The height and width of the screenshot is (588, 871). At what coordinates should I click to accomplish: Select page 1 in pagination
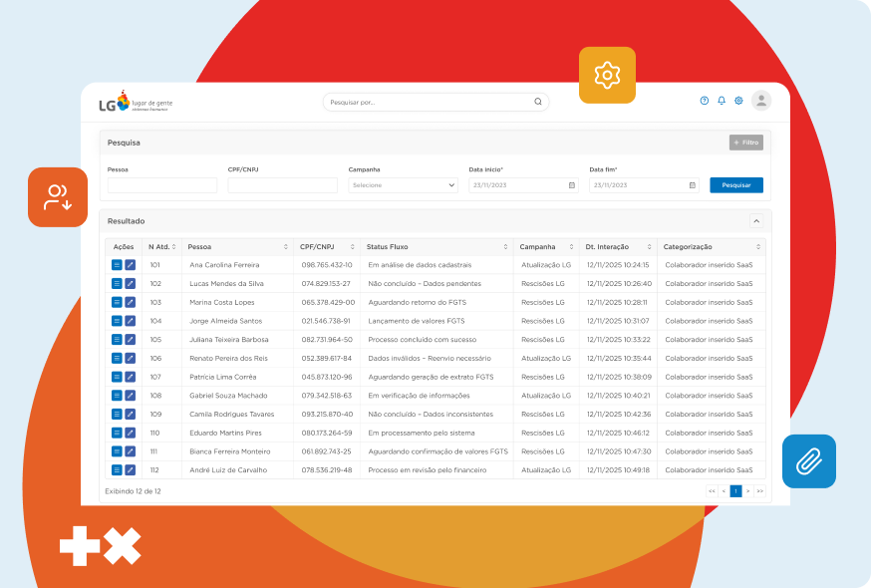735,491
